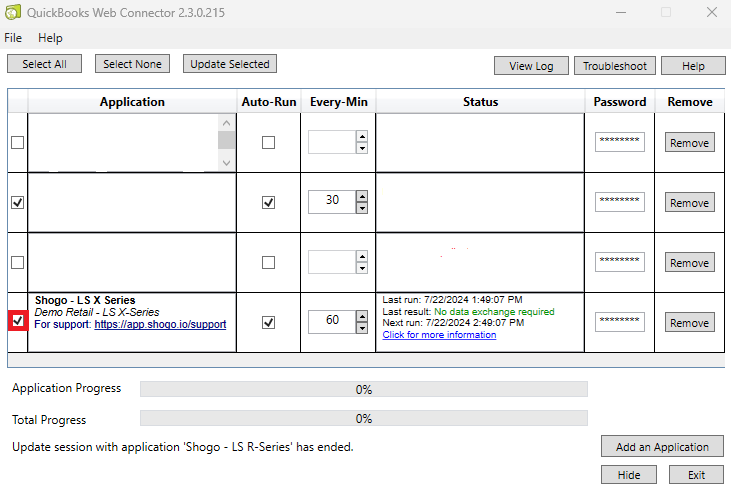The height and width of the screenshot is (485, 731).
Task: Remove the application with 30 minute interval
Action: (690, 203)
